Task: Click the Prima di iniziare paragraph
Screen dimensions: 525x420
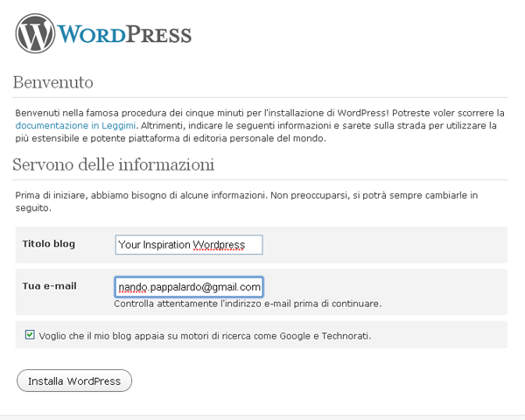Action: point(247,201)
